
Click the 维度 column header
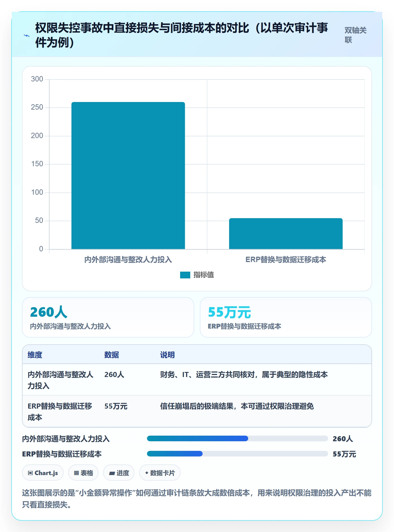click(35, 355)
